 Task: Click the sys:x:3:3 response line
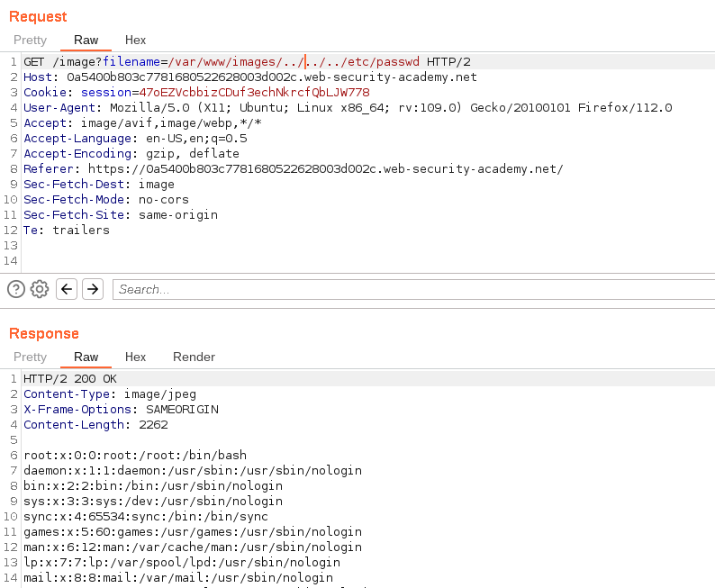[x=153, y=501]
